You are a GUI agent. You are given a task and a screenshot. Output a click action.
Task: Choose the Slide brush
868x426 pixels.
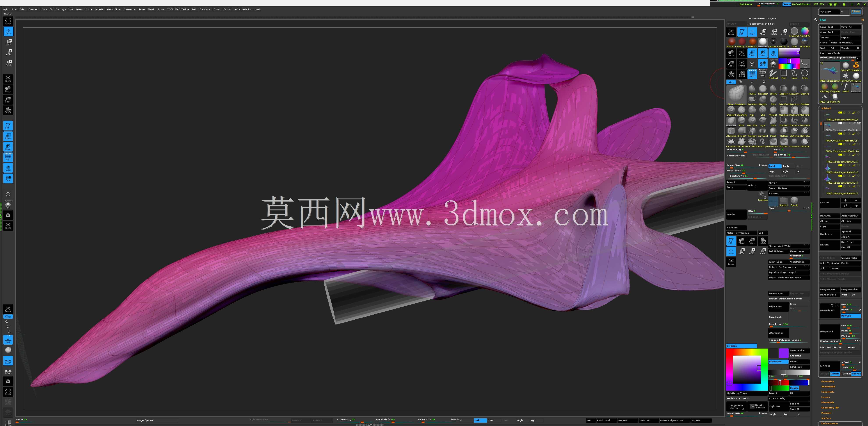pos(773,122)
